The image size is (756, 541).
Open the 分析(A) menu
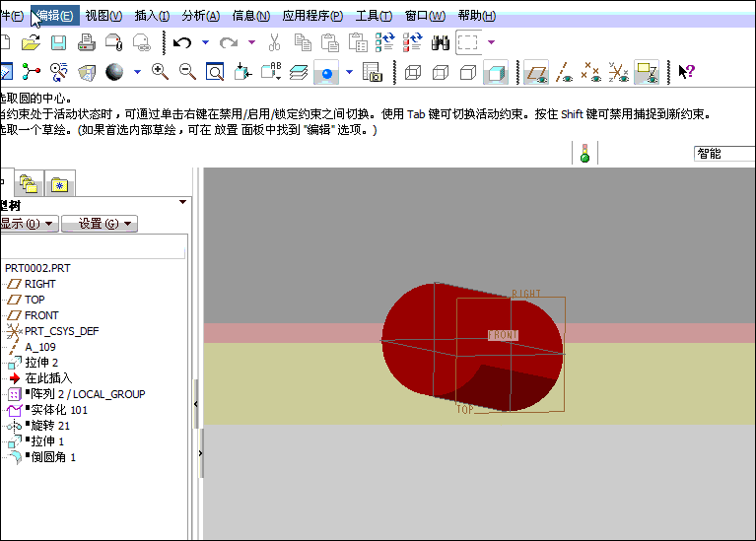200,16
